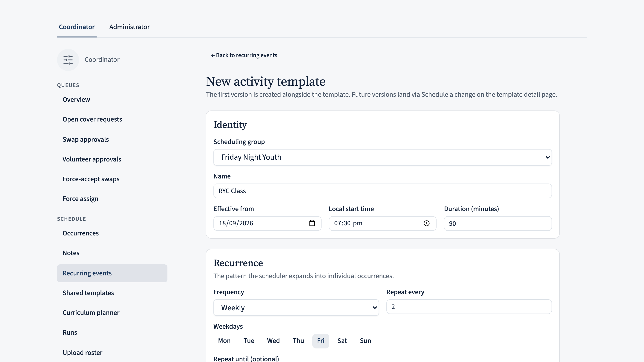
Task: Open the Frequency dropdown set to Weekly
Action: click(x=296, y=308)
